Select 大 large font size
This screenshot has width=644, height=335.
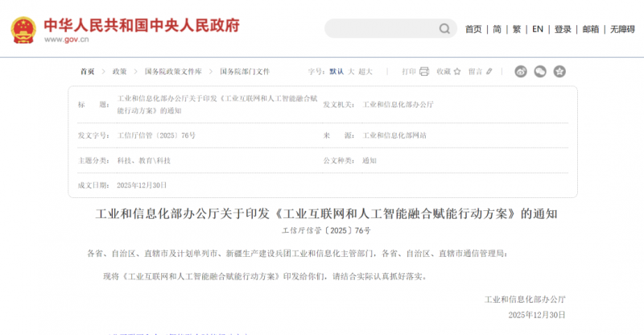point(351,71)
